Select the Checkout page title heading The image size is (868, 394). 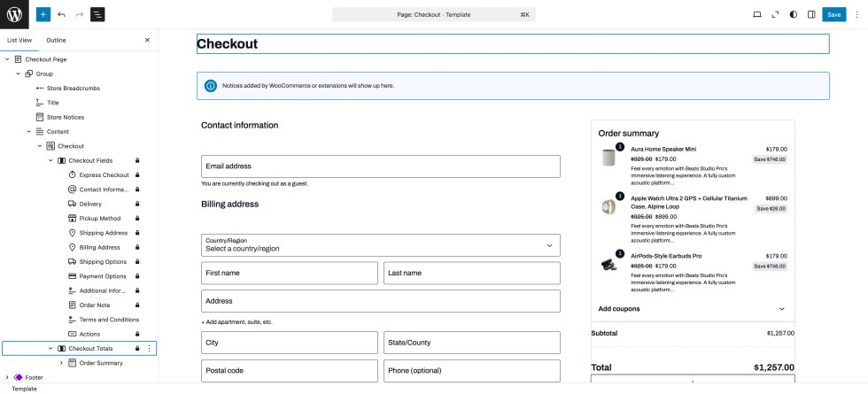pos(513,43)
